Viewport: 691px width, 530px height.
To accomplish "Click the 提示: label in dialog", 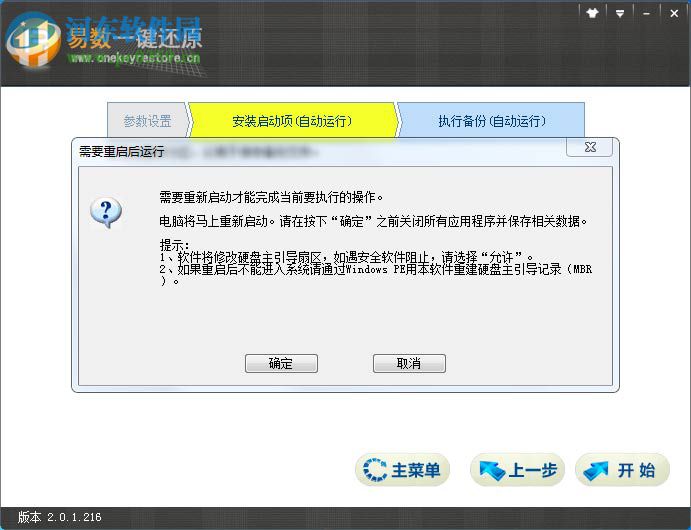I will coord(175,245).
